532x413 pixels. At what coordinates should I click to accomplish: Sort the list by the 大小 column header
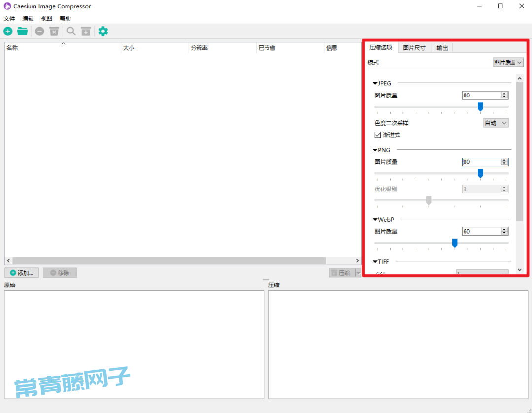(x=155, y=48)
